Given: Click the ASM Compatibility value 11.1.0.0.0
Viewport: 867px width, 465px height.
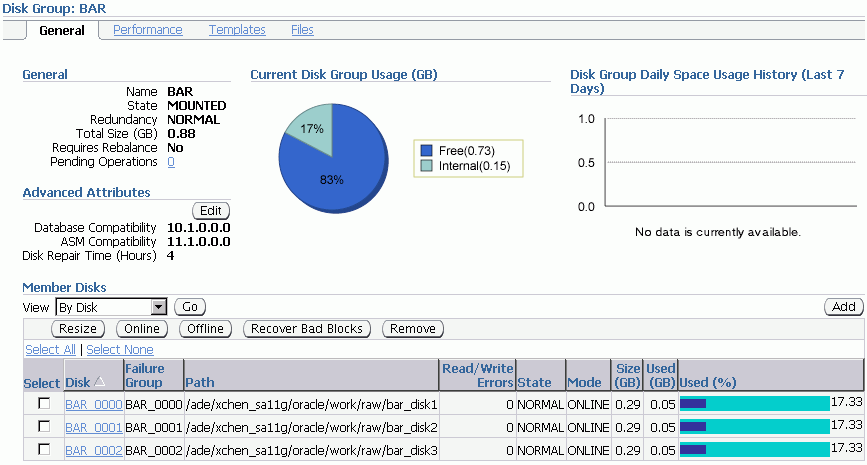Looking at the screenshot, I should click(x=199, y=242).
